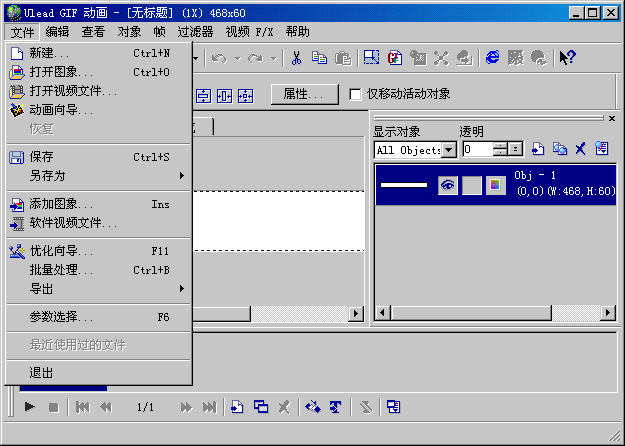Toggle the blank lock box of Obj - 1
The image size is (625, 446).
[x=472, y=185]
